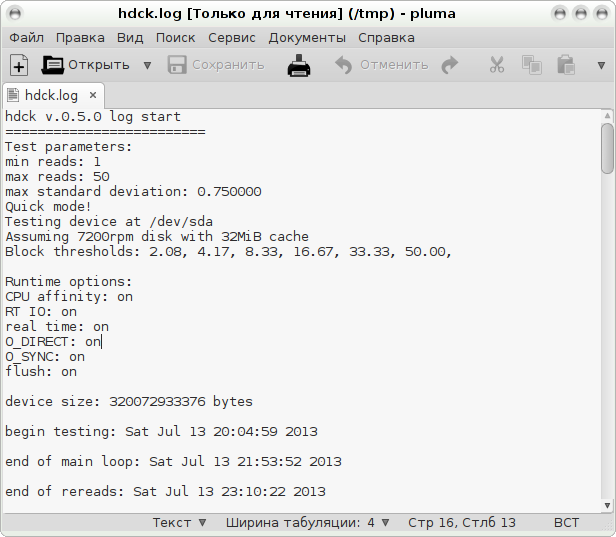Click the Сохранить text label
This screenshot has width=616, height=537.
(x=228, y=65)
